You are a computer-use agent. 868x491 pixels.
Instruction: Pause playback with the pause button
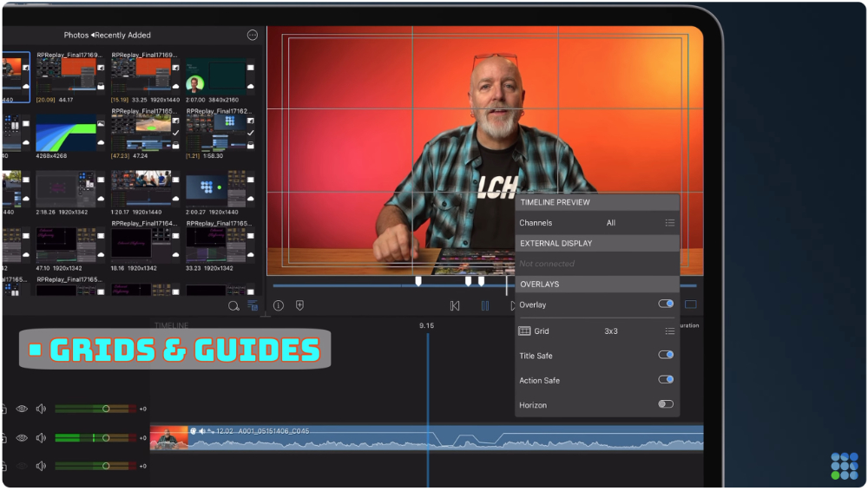(x=485, y=305)
